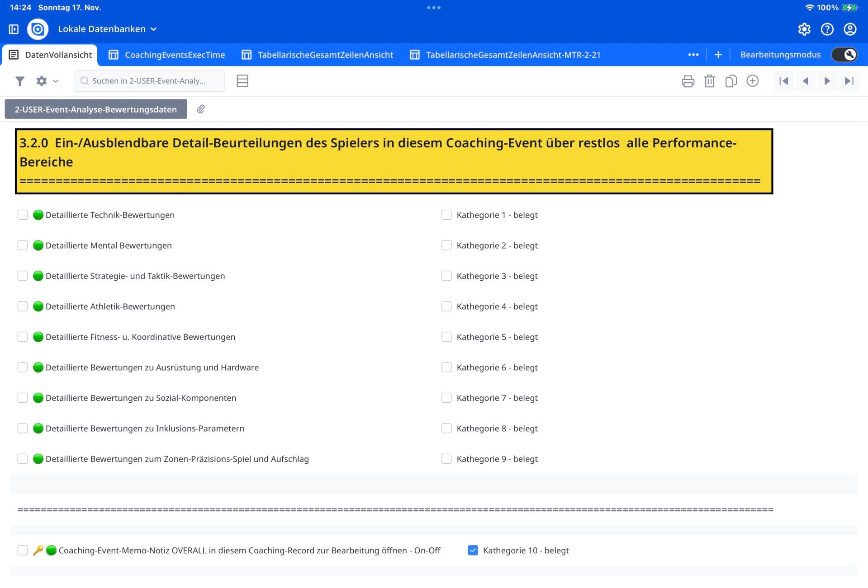868x588 pixels.
Task: Click the 2-USER-Event-Analyse-Bewertungsdaten button
Action: (x=96, y=109)
